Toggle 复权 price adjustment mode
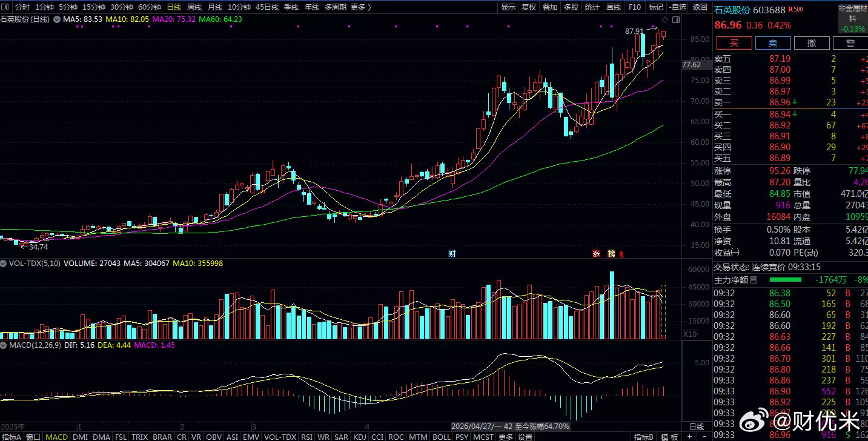Screen dimensions: 868x441 529,7
